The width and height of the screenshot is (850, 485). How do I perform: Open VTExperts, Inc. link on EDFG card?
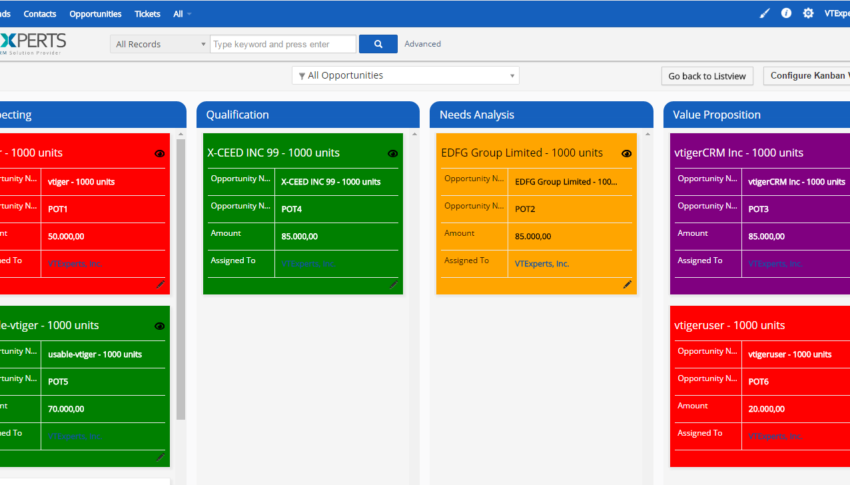coord(542,263)
